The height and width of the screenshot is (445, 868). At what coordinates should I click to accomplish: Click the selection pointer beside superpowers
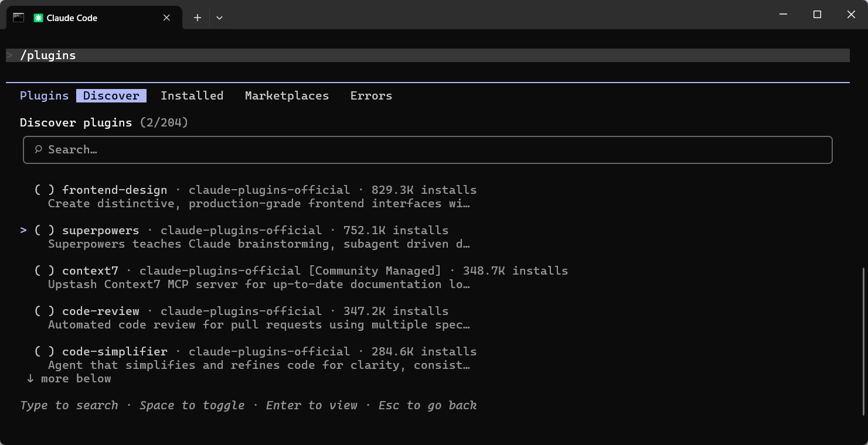click(23, 230)
